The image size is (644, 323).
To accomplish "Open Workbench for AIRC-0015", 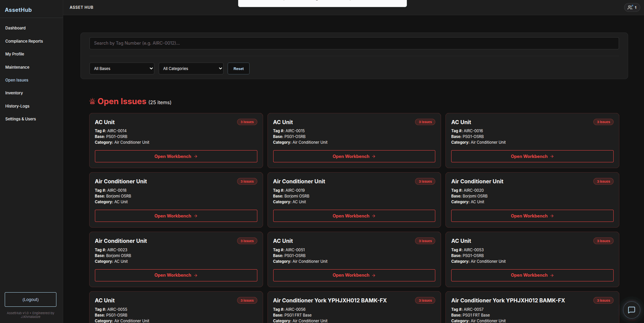I will [x=354, y=156].
